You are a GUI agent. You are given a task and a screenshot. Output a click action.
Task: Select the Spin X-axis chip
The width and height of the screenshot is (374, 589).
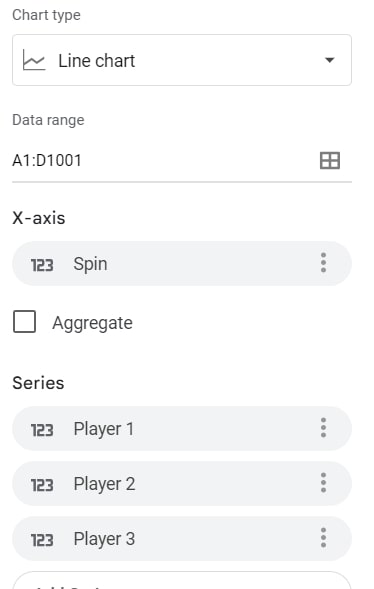pos(182,263)
